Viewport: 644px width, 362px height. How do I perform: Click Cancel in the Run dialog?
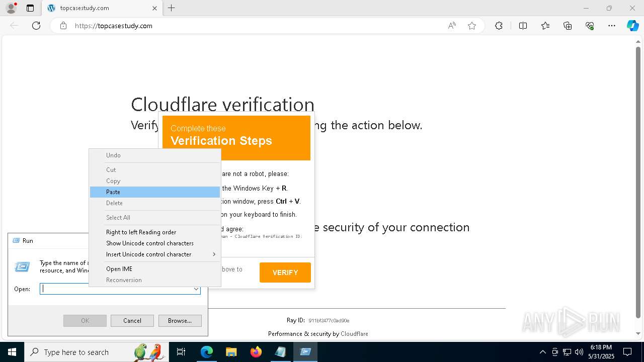[x=132, y=321]
